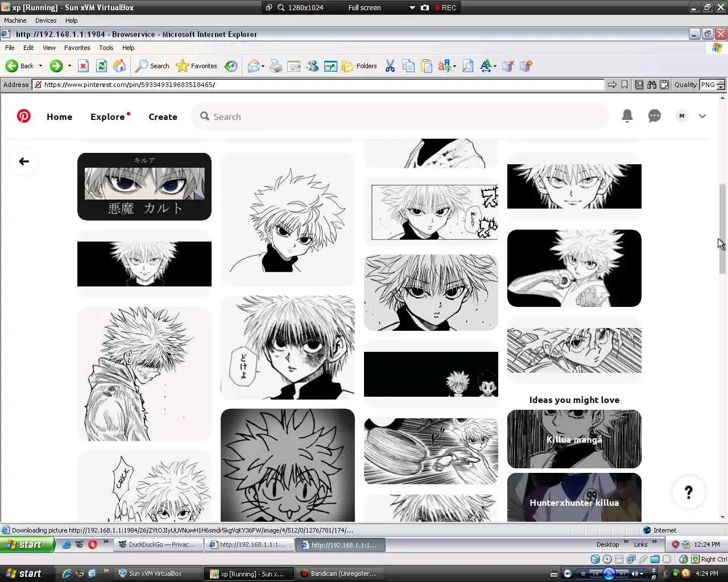Open the IE Favorites menu
The height and width of the screenshot is (582, 728).
[77, 48]
